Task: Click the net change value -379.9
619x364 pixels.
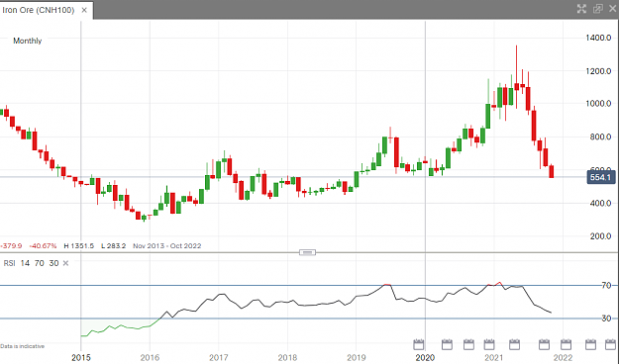Action: click(x=11, y=245)
